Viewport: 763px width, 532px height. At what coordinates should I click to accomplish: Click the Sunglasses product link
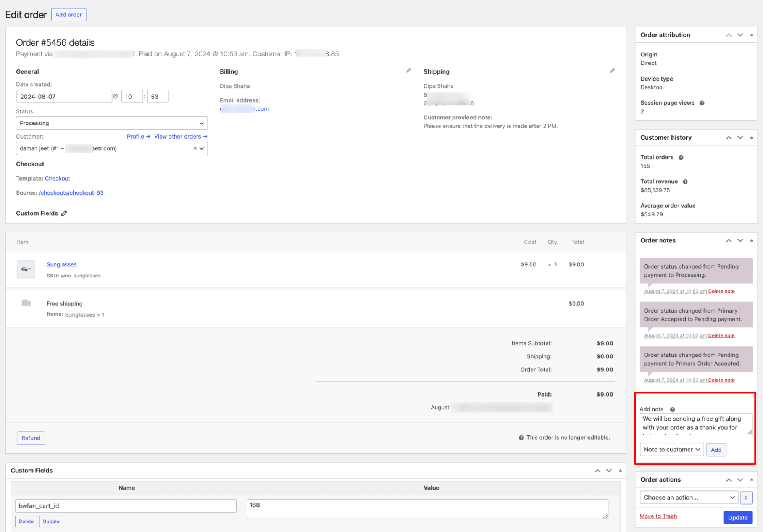tap(62, 264)
